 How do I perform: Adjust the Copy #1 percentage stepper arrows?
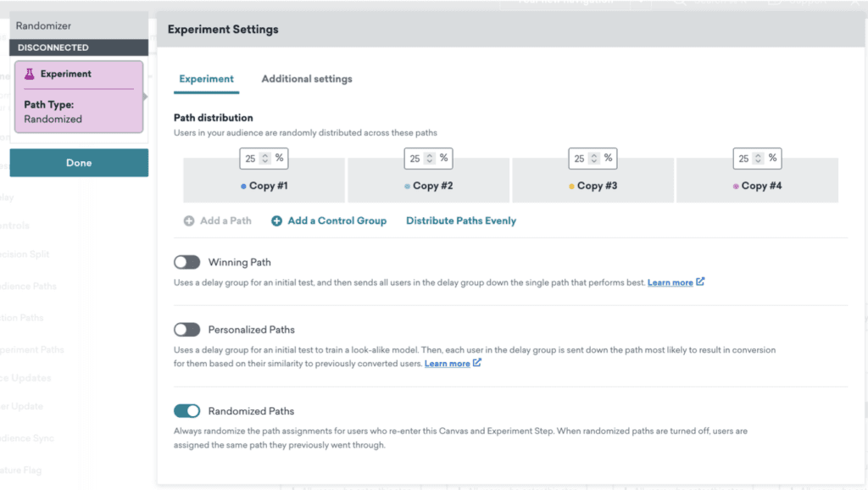[265, 159]
